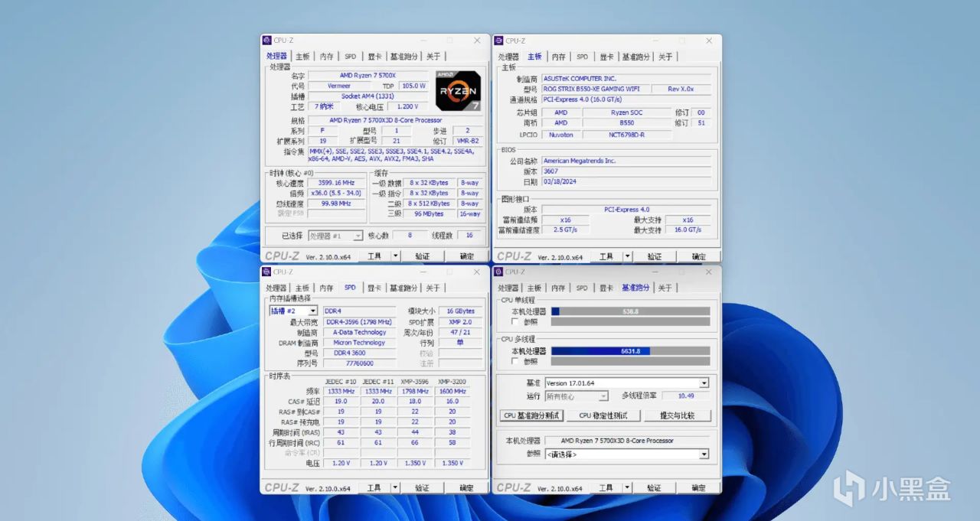The width and height of the screenshot is (980, 521).
Task: Click the TDP value 105.0 W
Action: click(413, 86)
